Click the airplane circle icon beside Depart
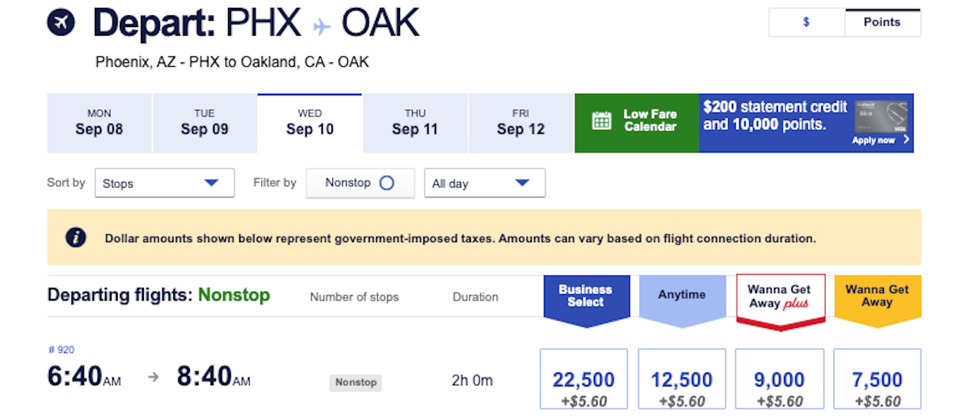 [61, 23]
